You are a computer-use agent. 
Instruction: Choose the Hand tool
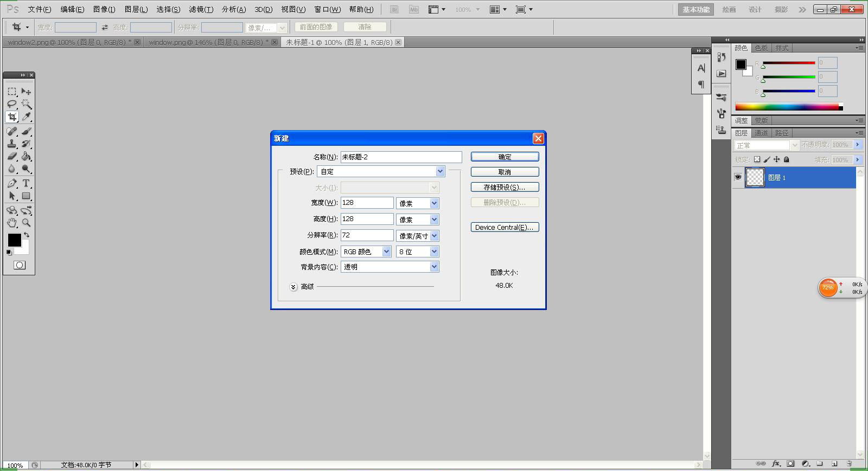point(12,223)
